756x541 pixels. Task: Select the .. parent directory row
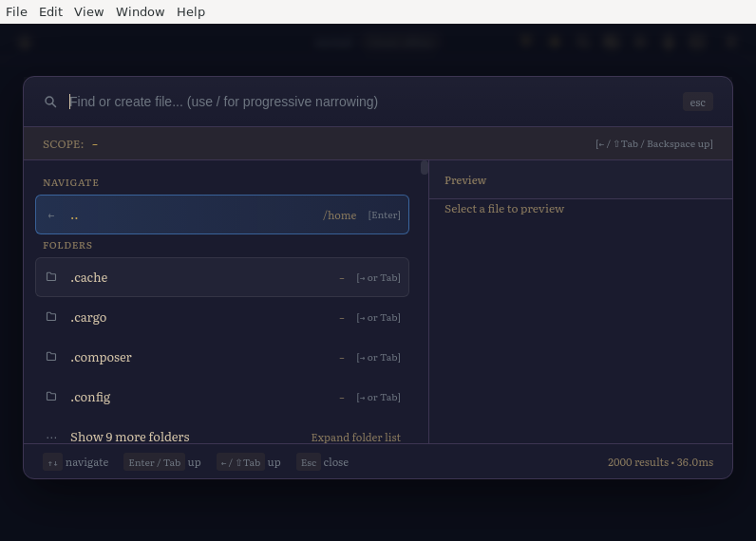[222, 215]
